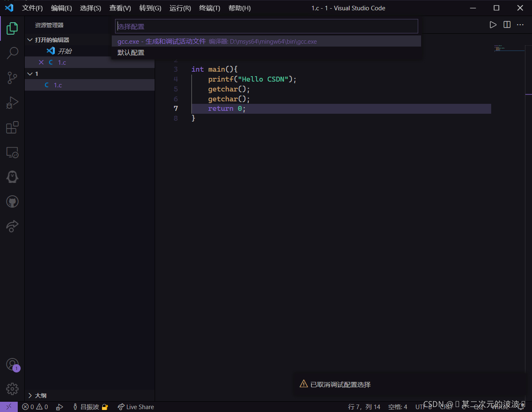Select gcc.exe 生成和调试活动文件 configuration
The image size is (532, 412).
pos(266,41)
